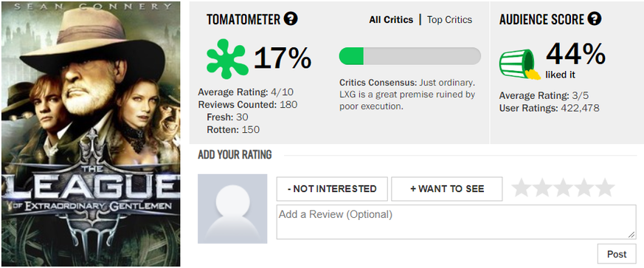
Task: Click the Audience Score help question mark icon
Action: pos(595,19)
